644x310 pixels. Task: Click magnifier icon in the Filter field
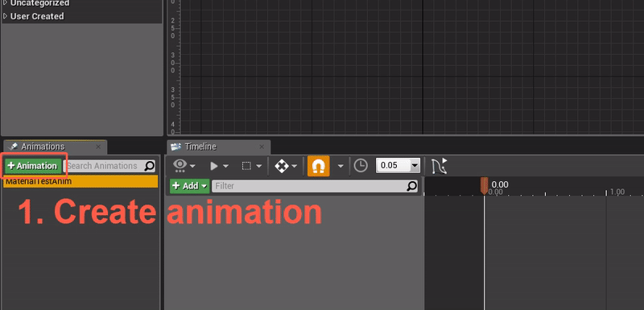tap(411, 186)
